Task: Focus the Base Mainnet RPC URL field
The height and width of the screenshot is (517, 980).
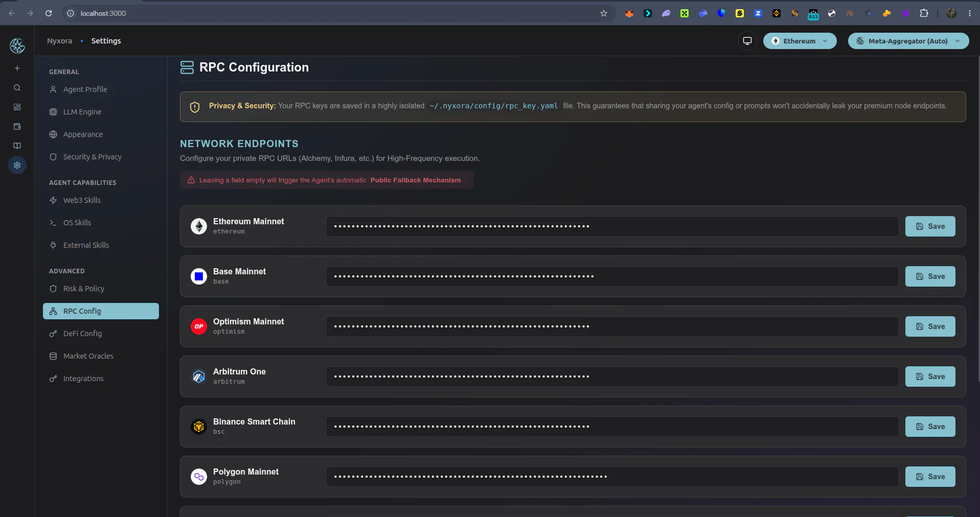Action: 612,276
